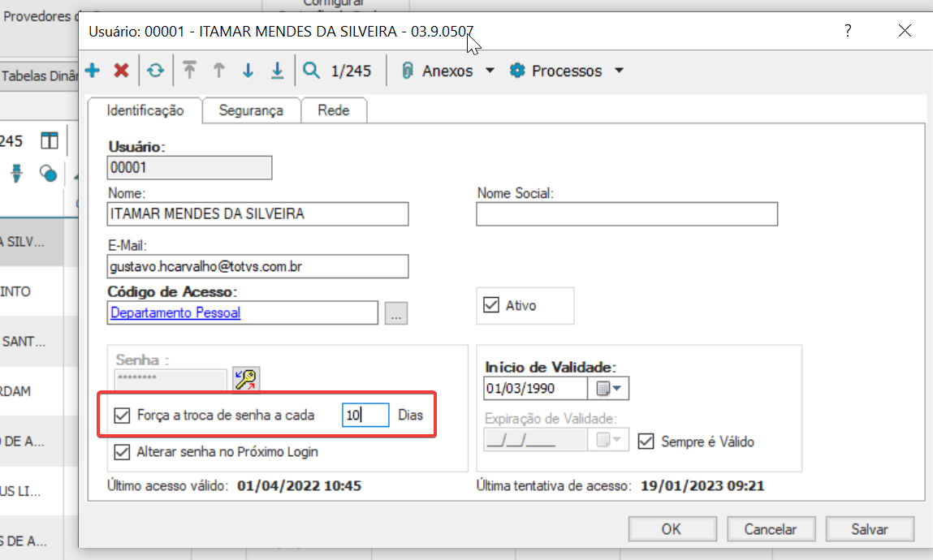Click the Anexos paperclip icon
The height and width of the screenshot is (560, 933).
407,71
